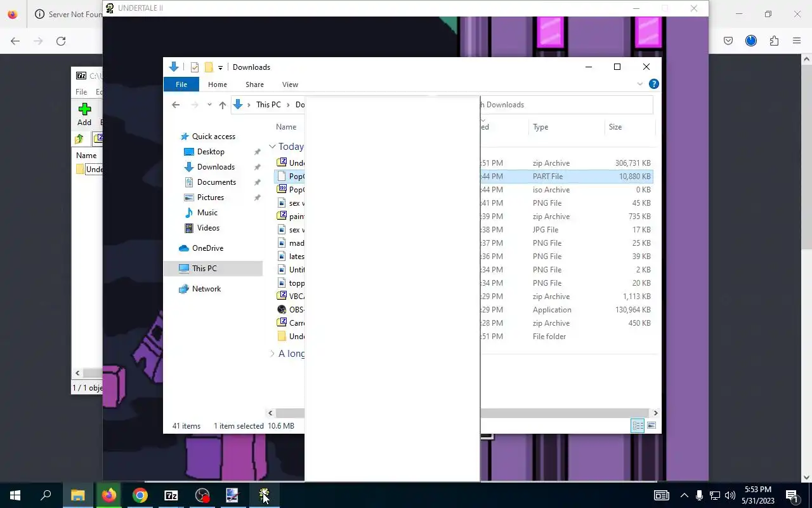Image resolution: width=812 pixels, height=508 pixels.
Task: Open Desktop in the navigation pane
Action: [211, 152]
